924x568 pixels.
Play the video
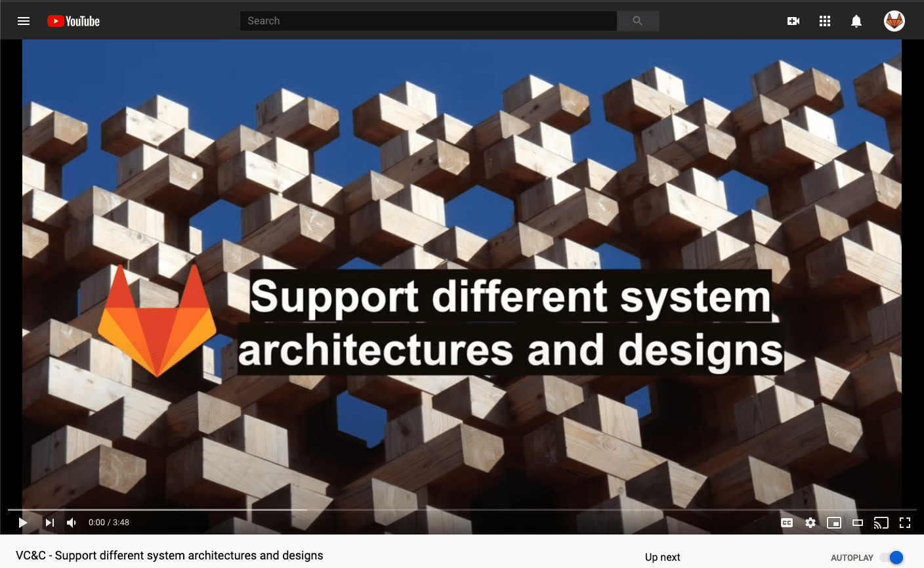point(23,523)
